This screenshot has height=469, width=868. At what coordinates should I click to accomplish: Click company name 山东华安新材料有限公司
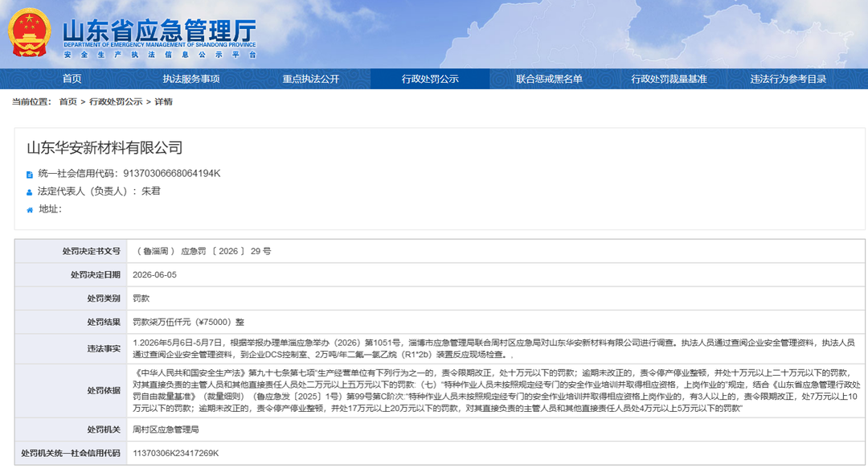104,147
